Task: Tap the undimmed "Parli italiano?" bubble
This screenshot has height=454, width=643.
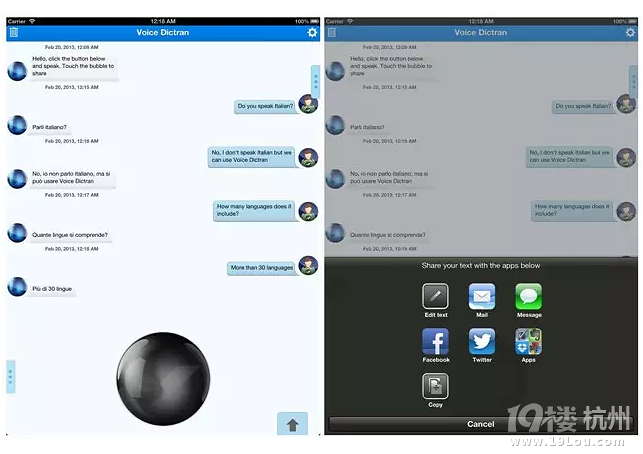Action: click(50, 127)
